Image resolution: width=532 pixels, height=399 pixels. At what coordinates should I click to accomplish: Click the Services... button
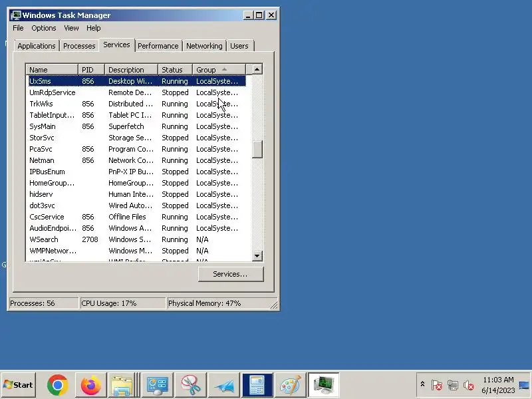pos(231,274)
